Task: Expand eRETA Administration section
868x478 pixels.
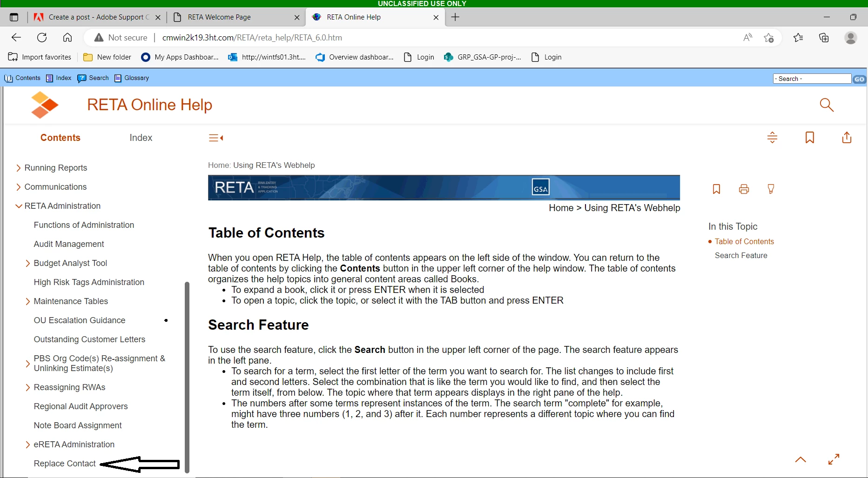Action: coord(28,445)
